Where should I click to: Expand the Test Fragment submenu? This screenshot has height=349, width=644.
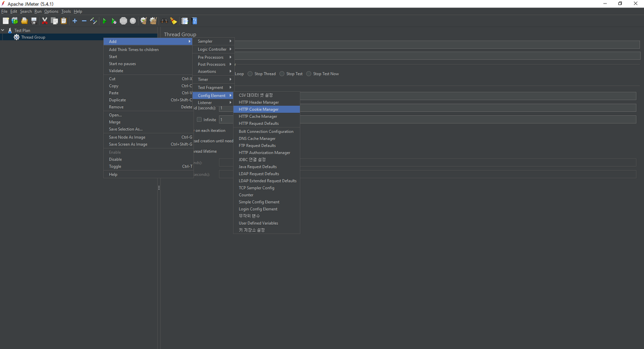pos(214,88)
